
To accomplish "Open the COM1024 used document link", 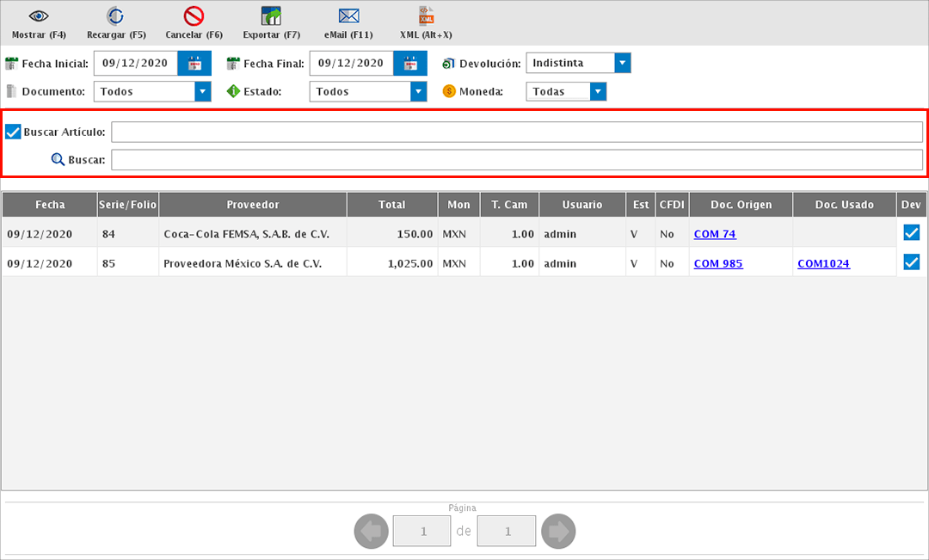I will 823,264.
